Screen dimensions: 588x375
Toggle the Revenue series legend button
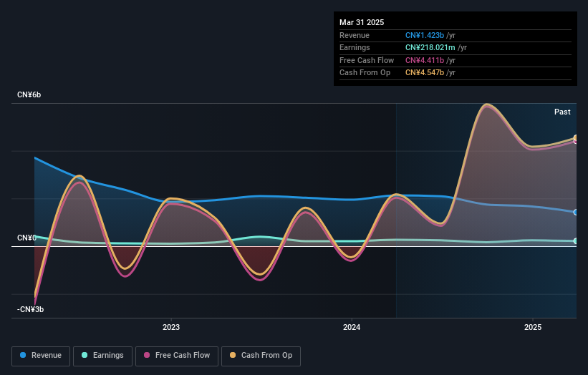[x=41, y=356]
